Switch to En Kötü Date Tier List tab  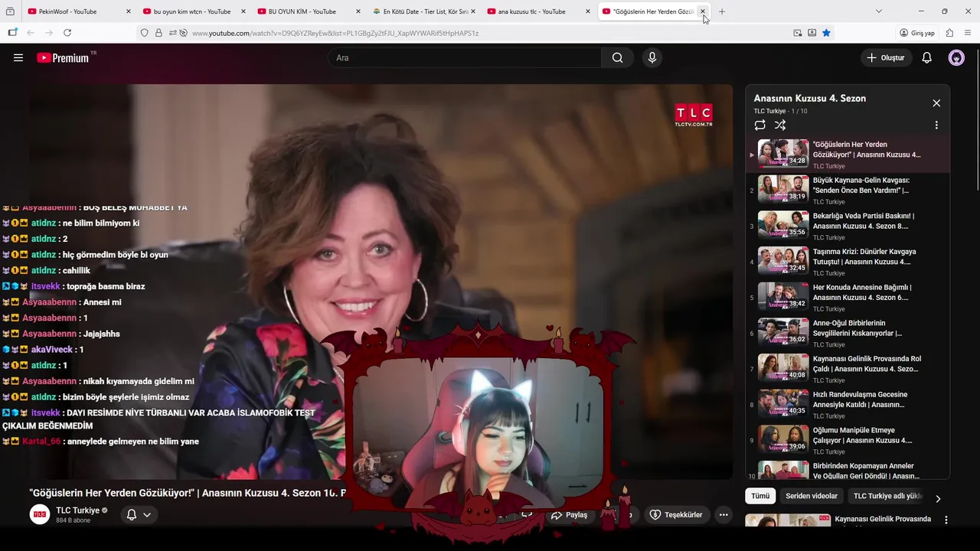(424, 11)
